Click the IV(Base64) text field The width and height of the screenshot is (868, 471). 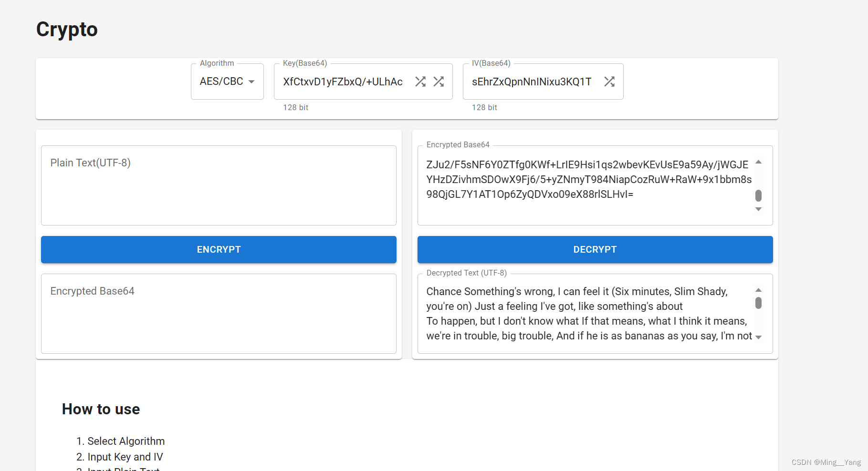[531, 82]
